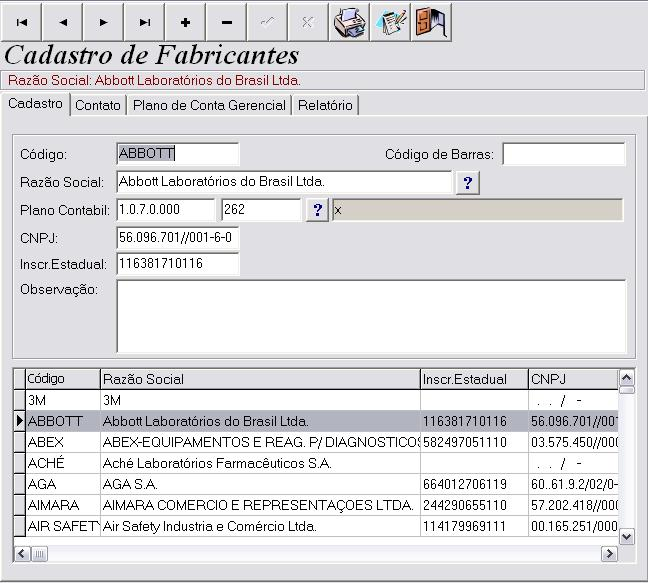Go to the next record

pyautogui.click(x=103, y=22)
